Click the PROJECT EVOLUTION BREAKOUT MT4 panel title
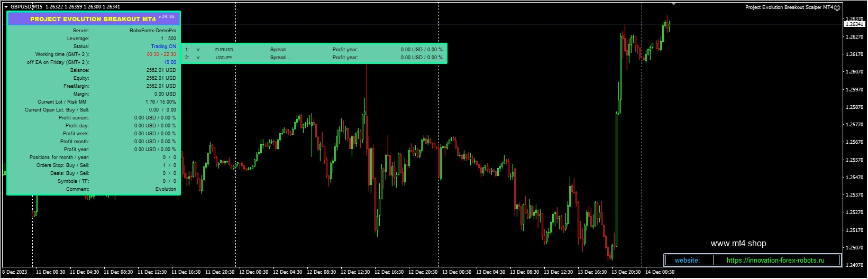This screenshot has height=279, width=868. tap(93, 19)
